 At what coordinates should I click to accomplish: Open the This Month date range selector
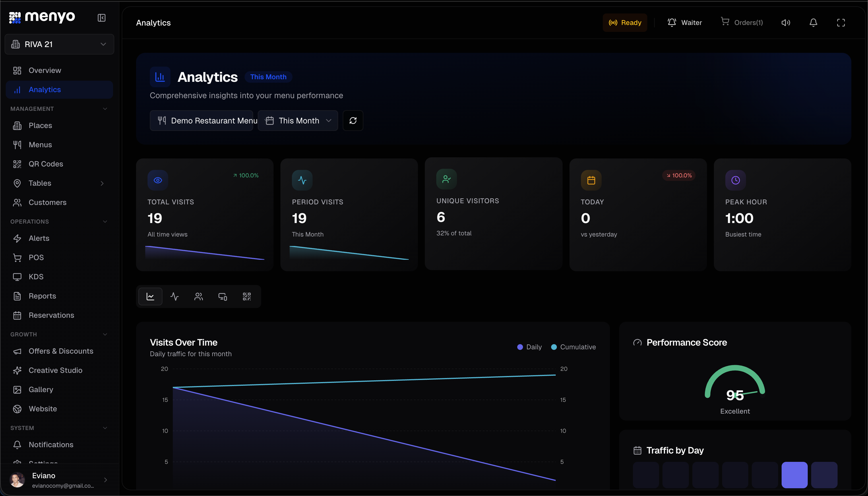click(x=298, y=120)
